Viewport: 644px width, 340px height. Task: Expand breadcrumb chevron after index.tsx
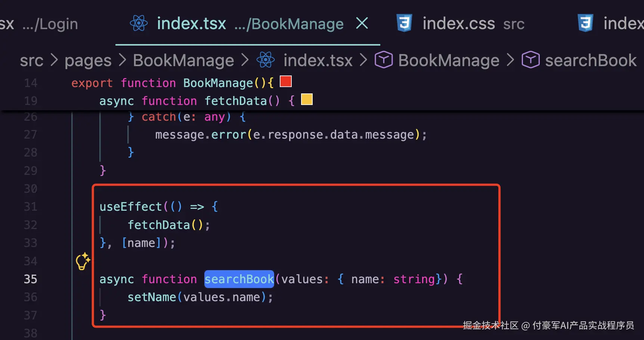363,60
